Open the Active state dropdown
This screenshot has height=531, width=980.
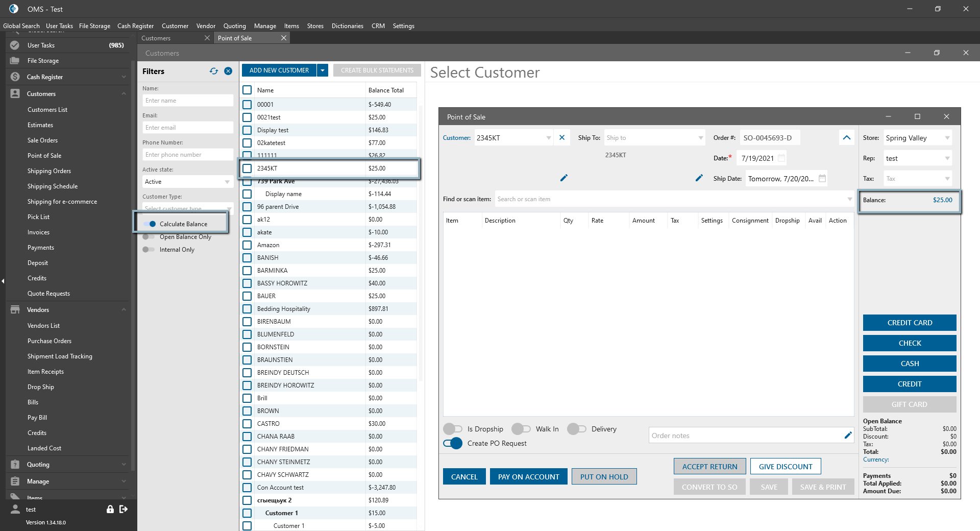tap(227, 182)
